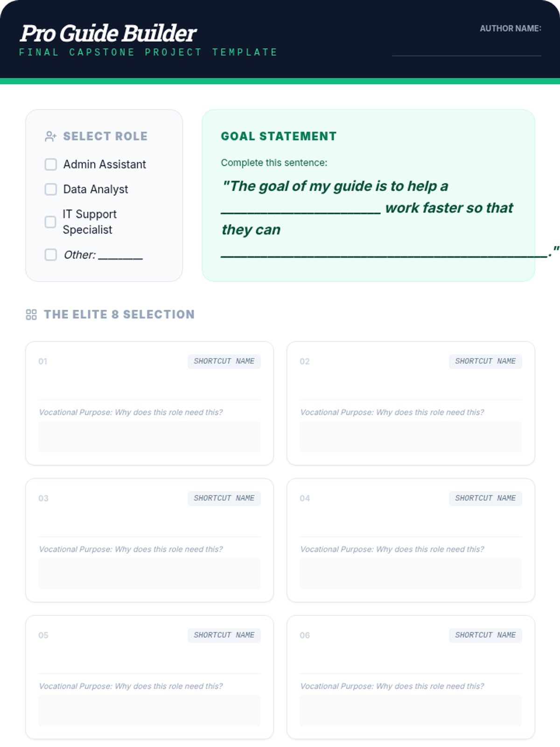This screenshot has height=747, width=560.
Task: Click Vocational Purpose box in card 01
Action: click(x=149, y=437)
